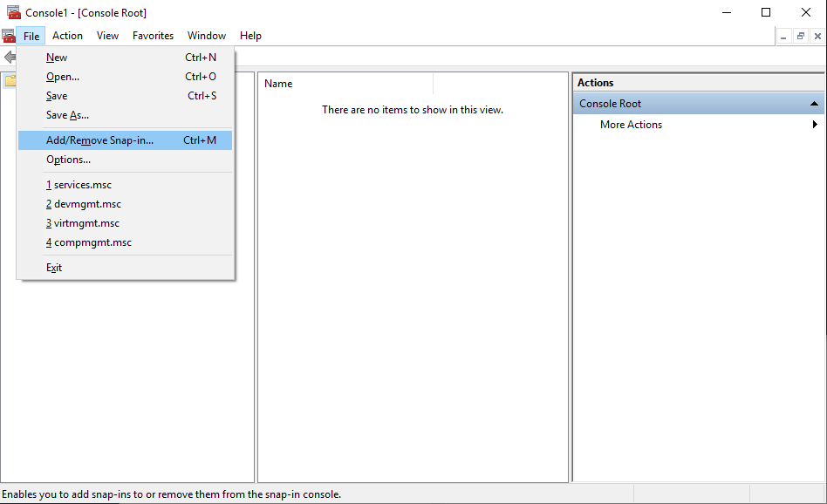The width and height of the screenshot is (827, 504).
Task: Open the Window menu
Action: coord(206,36)
